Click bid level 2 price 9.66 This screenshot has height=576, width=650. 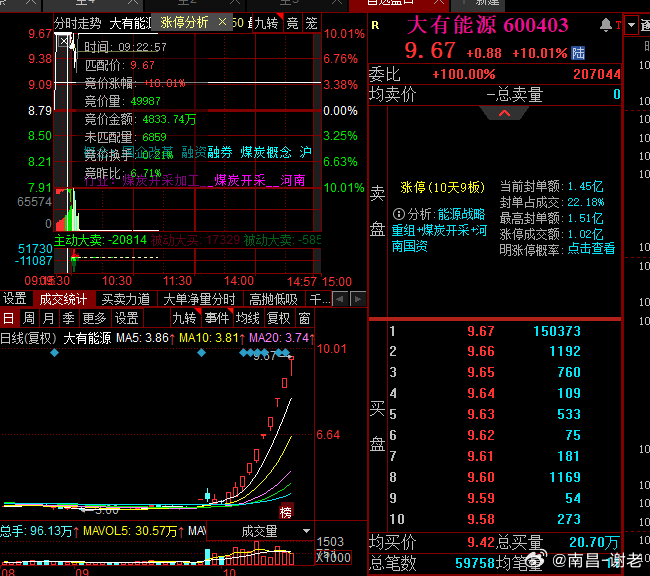tap(481, 352)
